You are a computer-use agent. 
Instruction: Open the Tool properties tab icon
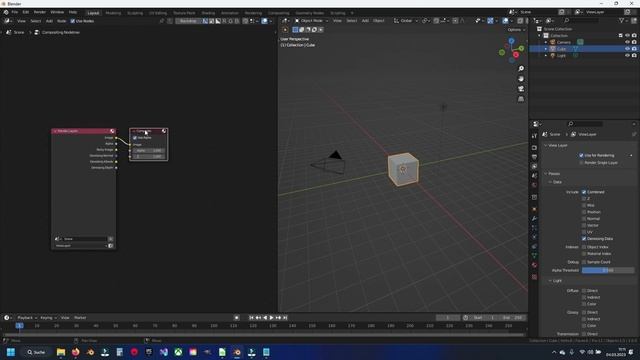click(534, 136)
